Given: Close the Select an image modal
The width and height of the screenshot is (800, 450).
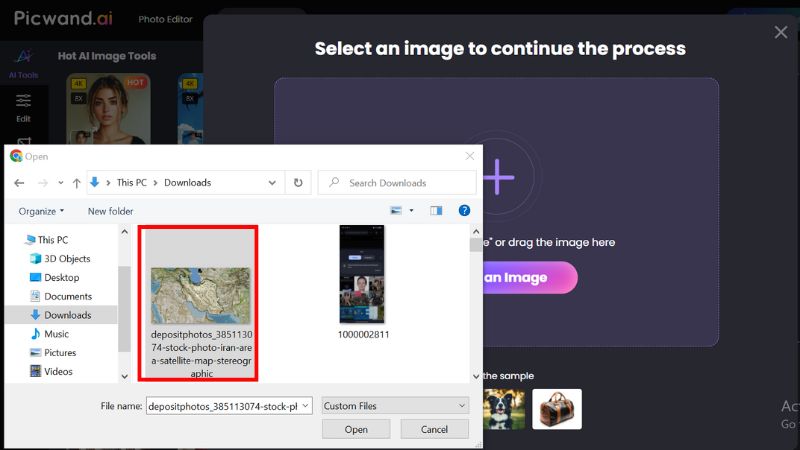Looking at the screenshot, I should pyautogui.click(x=781, y=32).
